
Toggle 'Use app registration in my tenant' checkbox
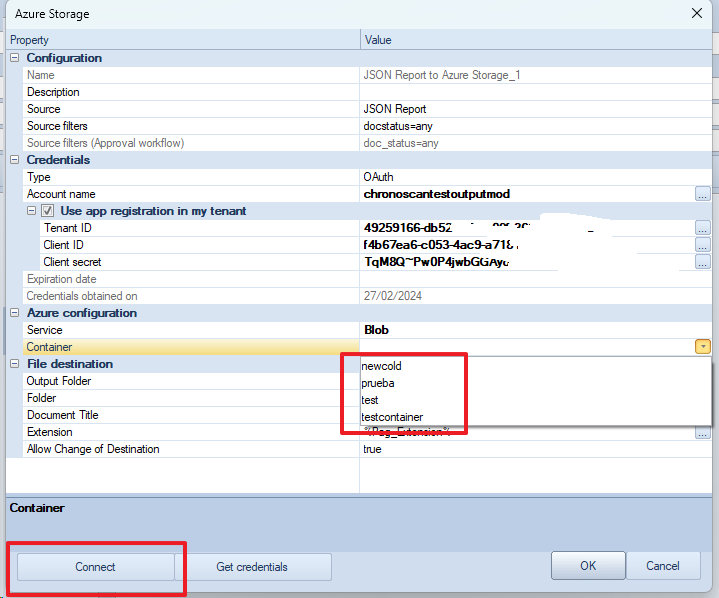[47, 211]
